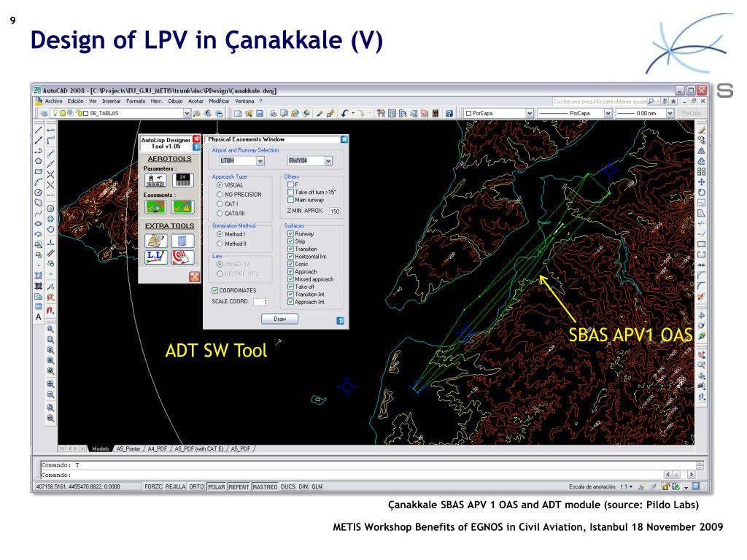Screen dimensions: 747x560
Task: Open the RWY04 runway dropdown
Action: point(328,161)
